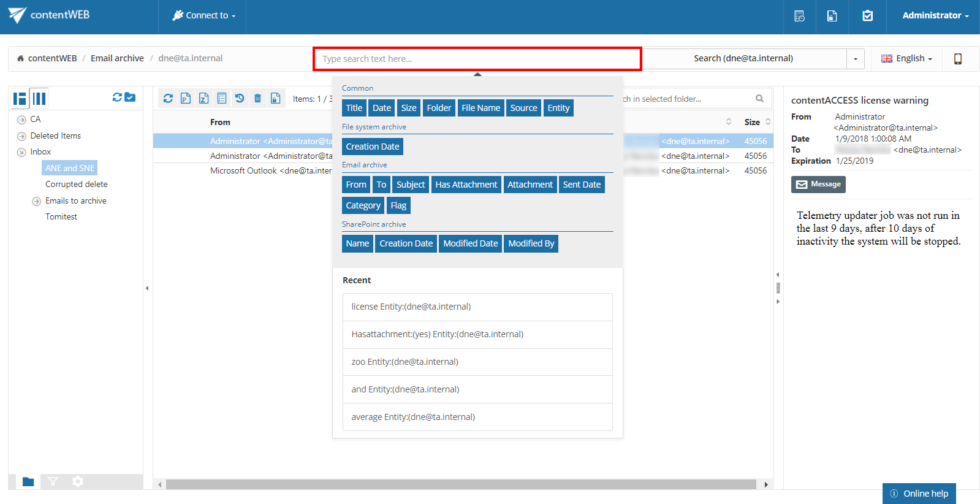Viewport: 980px width, 504px height.
Task: Add Date search filter
Action: [381, 108]
